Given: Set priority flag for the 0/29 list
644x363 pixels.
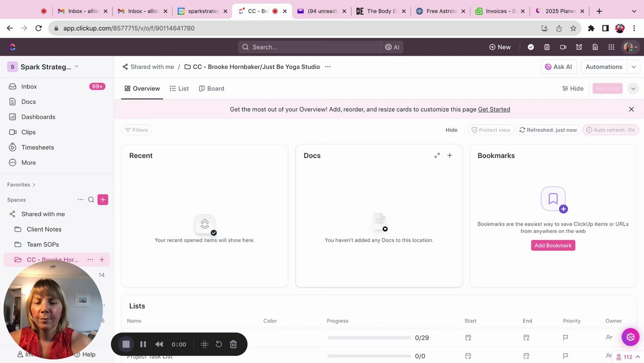Looking at the screenshot, I should click(x=566, y=338).
